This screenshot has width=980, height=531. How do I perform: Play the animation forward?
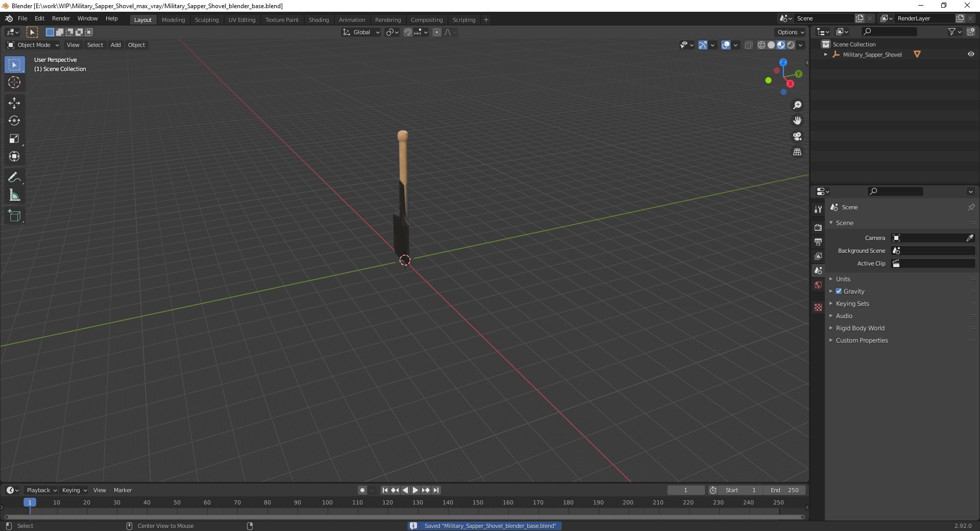415,490
